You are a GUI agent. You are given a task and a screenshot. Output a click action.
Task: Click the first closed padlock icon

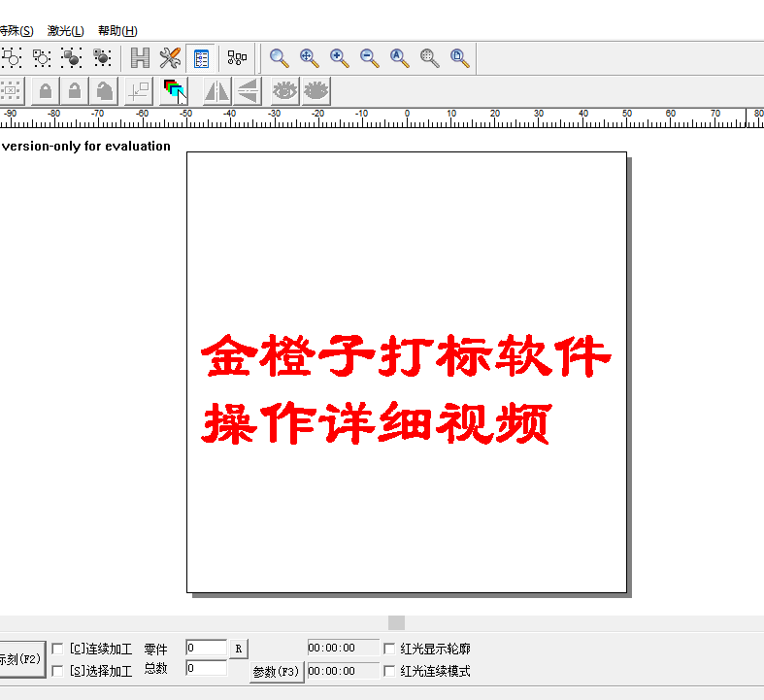point(46,91)
